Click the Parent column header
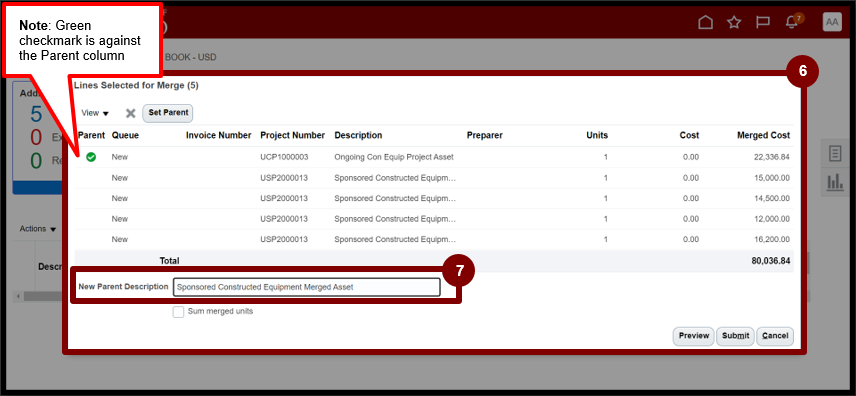This screenshot has width=856, height=396. pyautogui.click(x=91, y=135)
